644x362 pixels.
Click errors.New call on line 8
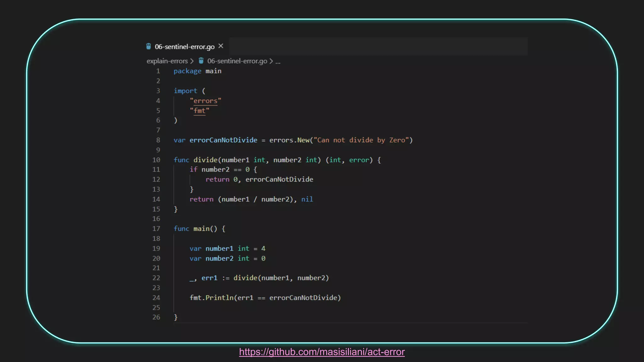(289, 140)
